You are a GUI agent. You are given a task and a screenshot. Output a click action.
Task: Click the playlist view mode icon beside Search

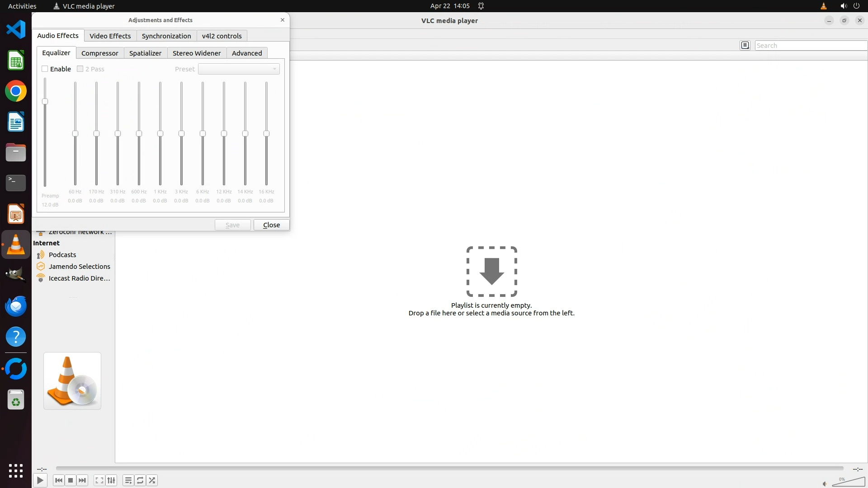[x=745, y=45]
